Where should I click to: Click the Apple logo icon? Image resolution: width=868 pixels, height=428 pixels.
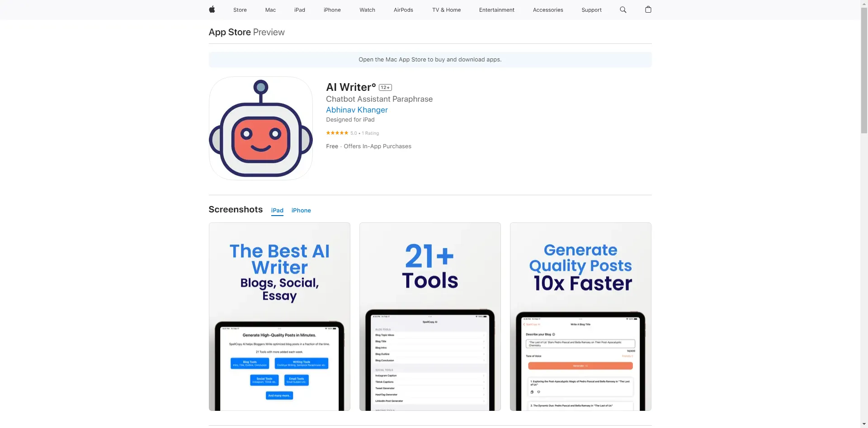click(x=212, y=9)
